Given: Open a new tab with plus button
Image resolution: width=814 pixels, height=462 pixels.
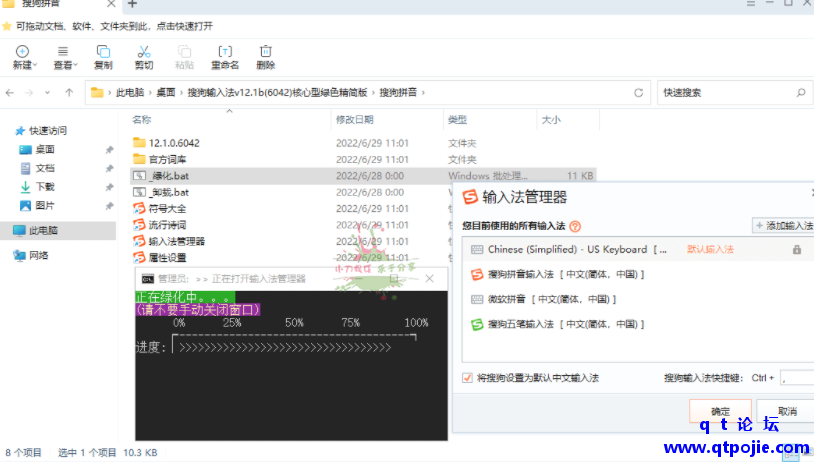Looking at the screenshot, I should click(132, 4).
